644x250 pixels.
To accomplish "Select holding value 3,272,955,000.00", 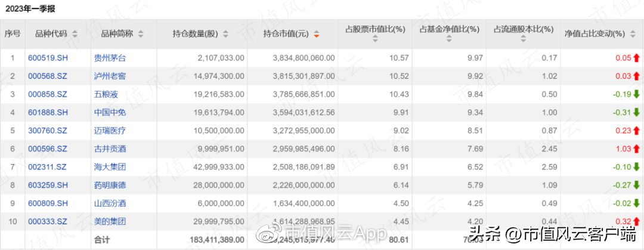I will pyautogui.click(x=304, y=131).
